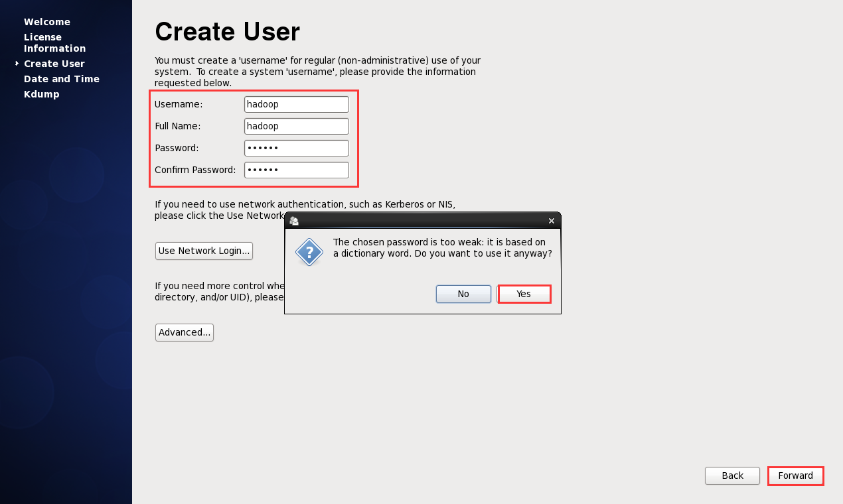Select Welcome in the sidebar
The height and width of the screenshot is (504, 843).
coord(47,22)
